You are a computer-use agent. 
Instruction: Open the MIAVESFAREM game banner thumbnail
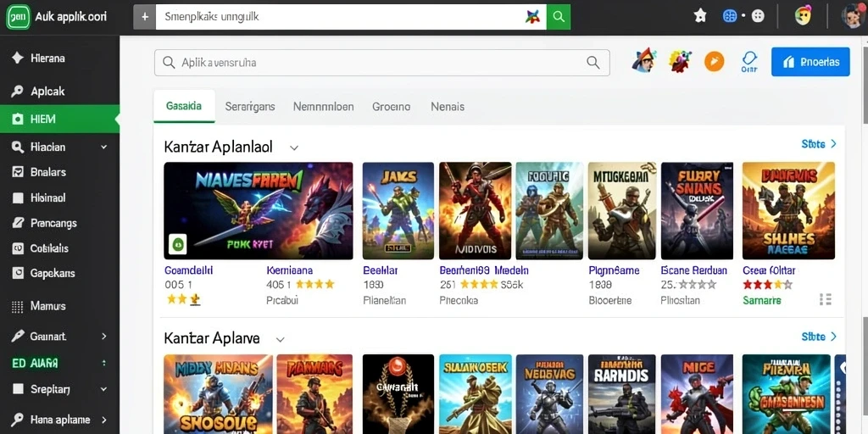pos(259,210)
